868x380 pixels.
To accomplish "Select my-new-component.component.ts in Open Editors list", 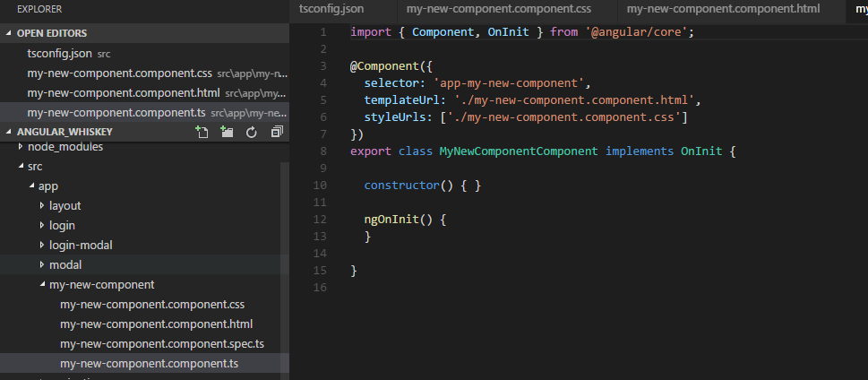I will [144, 112].
